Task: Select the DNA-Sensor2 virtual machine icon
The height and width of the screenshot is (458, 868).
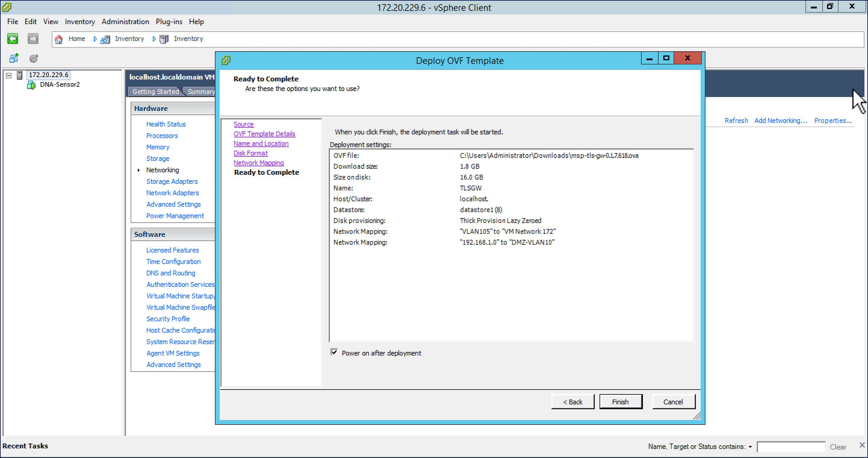Action: [31, 85]
